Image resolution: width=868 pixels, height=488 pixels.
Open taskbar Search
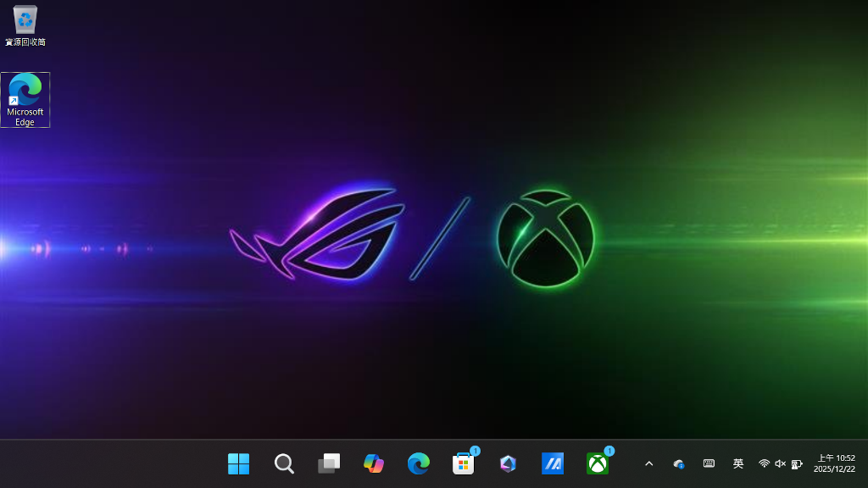[x=284, y=463]
